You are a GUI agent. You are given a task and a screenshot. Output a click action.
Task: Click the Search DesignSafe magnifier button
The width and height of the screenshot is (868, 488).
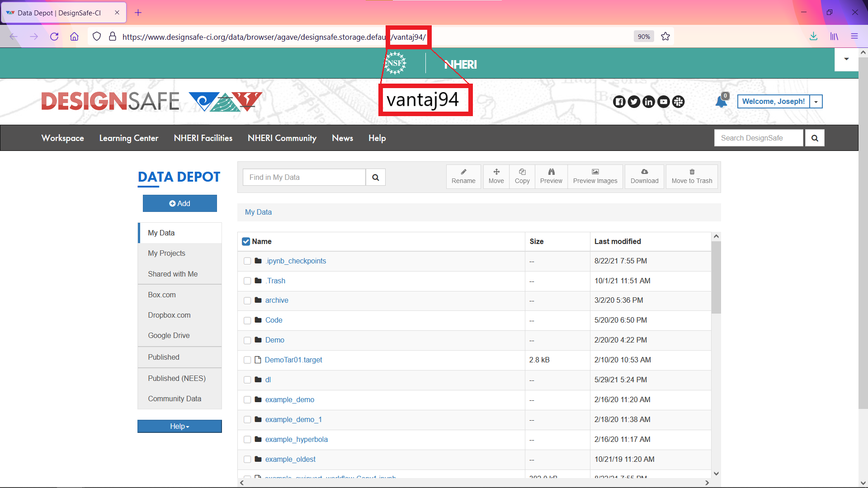(x=815, y=138)
